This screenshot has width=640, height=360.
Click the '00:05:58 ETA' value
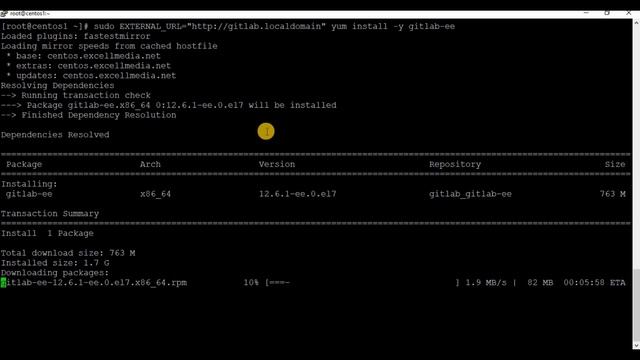point(594,282)
